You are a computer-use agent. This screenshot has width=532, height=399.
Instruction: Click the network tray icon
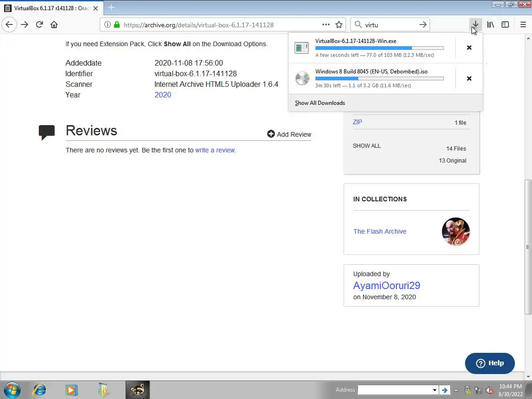[x=478, y=390]
